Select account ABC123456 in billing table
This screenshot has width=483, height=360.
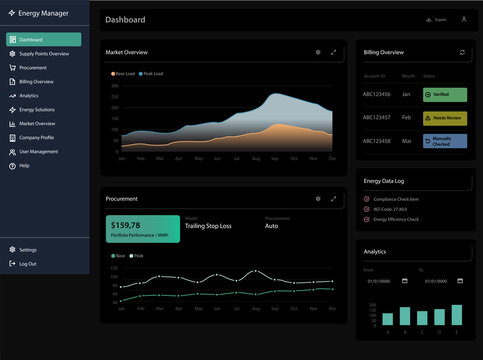pos(376,94)
